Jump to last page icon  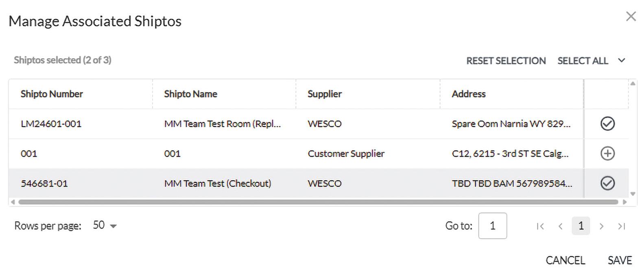point(621,226)
